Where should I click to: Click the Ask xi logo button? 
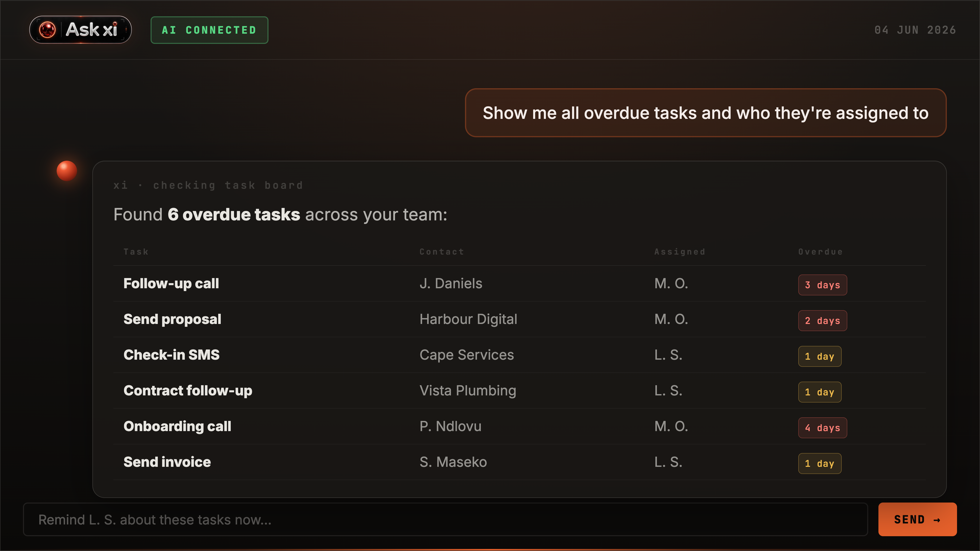coord(81,30)
